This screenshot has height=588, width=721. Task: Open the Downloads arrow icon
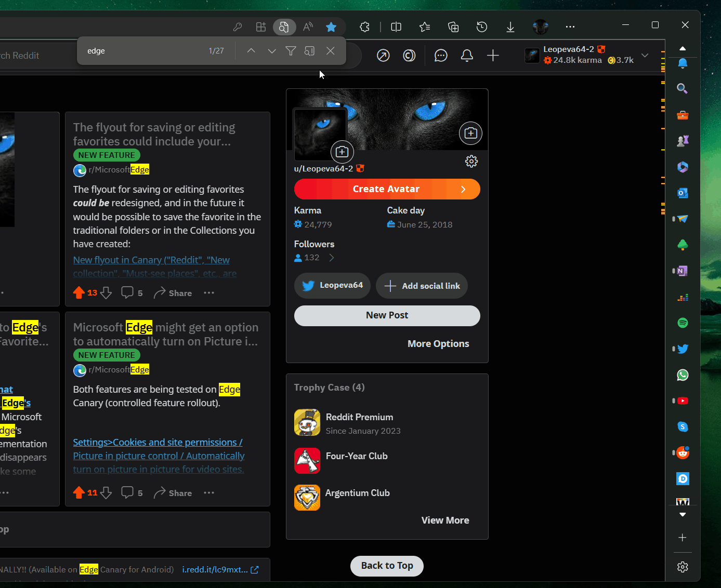pyautogui.click(x=510, y=27)
